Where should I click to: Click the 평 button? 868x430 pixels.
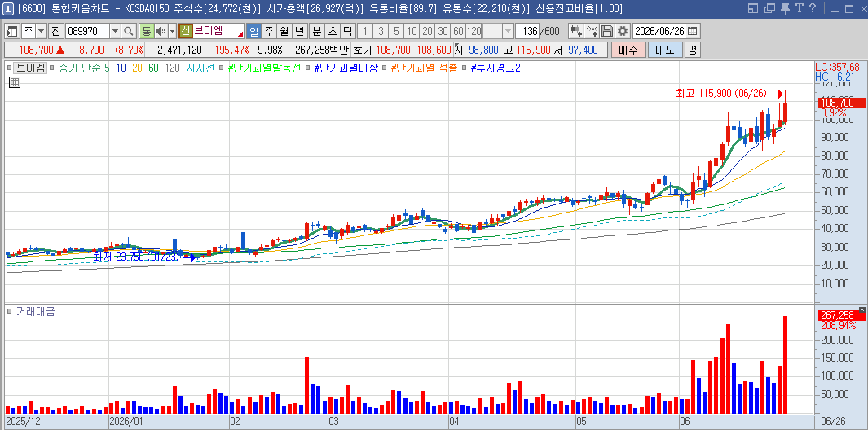[693, 50]
